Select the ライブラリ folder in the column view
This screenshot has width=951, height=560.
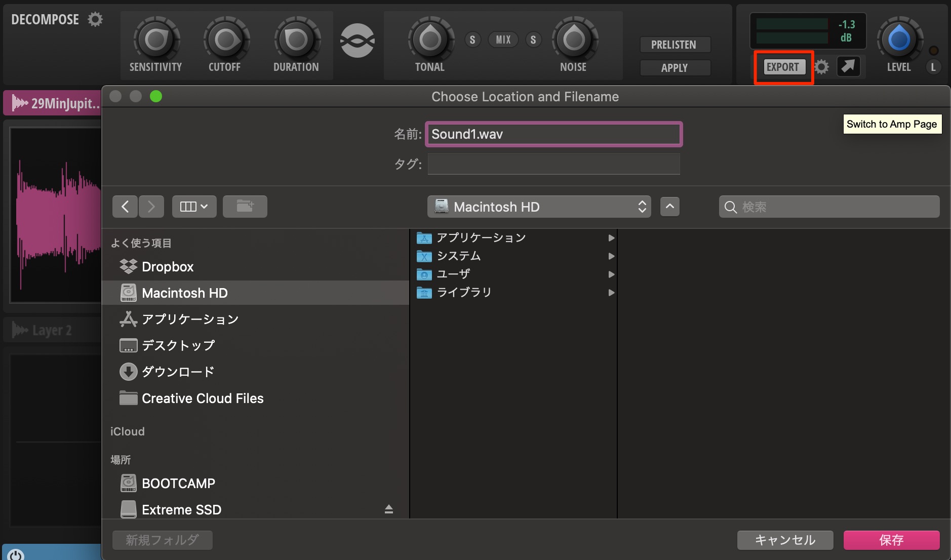coord(513,293)
